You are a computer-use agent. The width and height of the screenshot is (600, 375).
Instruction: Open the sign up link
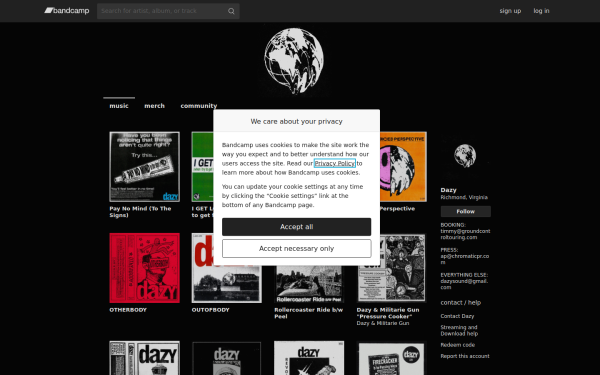(x=510, y=11)
